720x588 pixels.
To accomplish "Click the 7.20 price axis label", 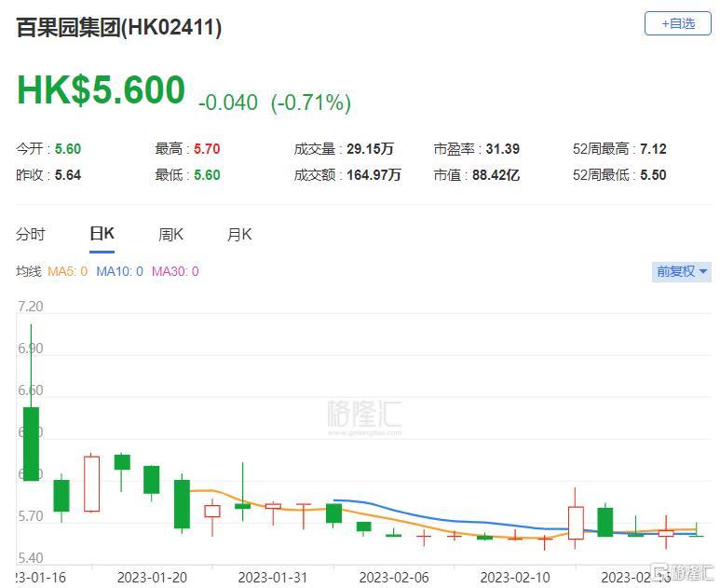I will [31, 307].
